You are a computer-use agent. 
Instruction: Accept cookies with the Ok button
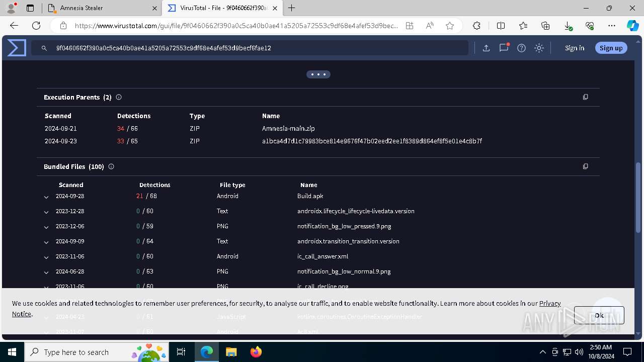pos(599,315)
